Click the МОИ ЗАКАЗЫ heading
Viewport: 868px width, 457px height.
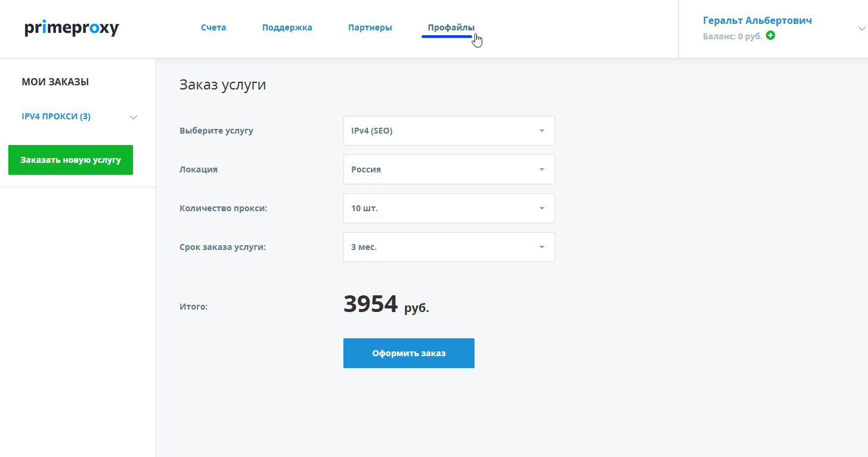click(x=55, y=82)
